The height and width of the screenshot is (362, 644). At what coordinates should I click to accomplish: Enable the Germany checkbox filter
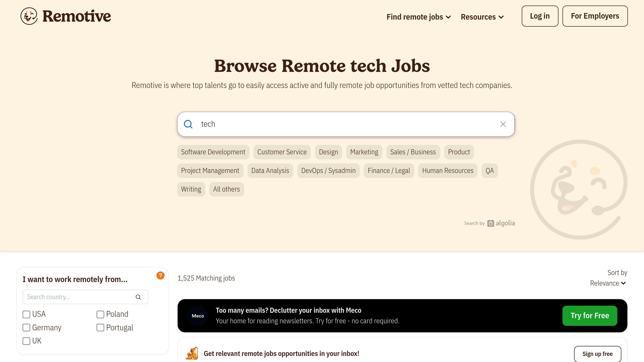point(26,328)
